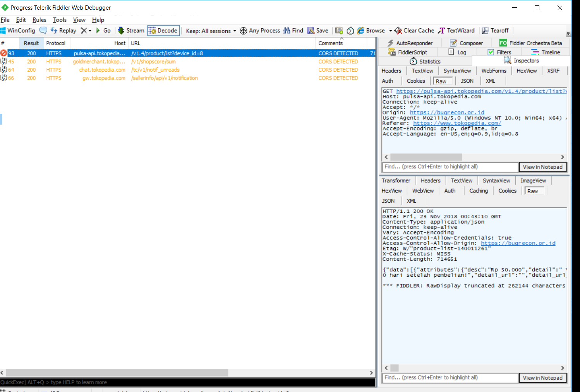Open WinConfig from the toolbar

click(18, 31)
